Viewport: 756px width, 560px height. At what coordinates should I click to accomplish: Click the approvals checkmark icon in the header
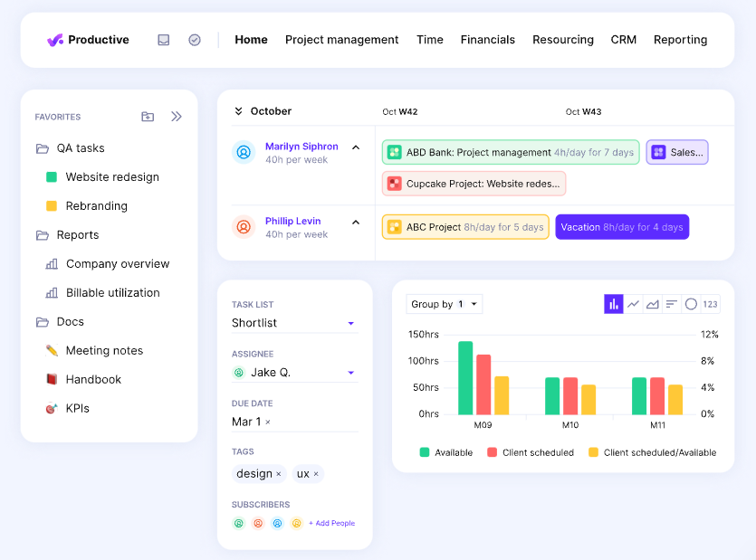(195, 39)
